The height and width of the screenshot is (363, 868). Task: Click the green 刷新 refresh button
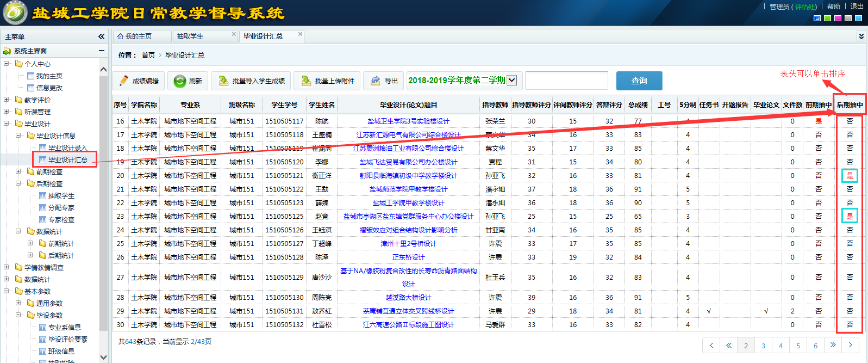tap(188, 81)
